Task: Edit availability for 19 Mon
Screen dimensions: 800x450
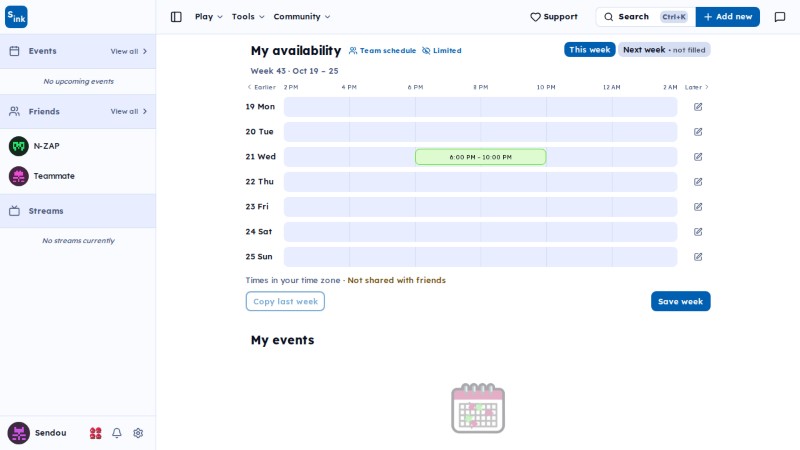Action: [x=698, y=107]
